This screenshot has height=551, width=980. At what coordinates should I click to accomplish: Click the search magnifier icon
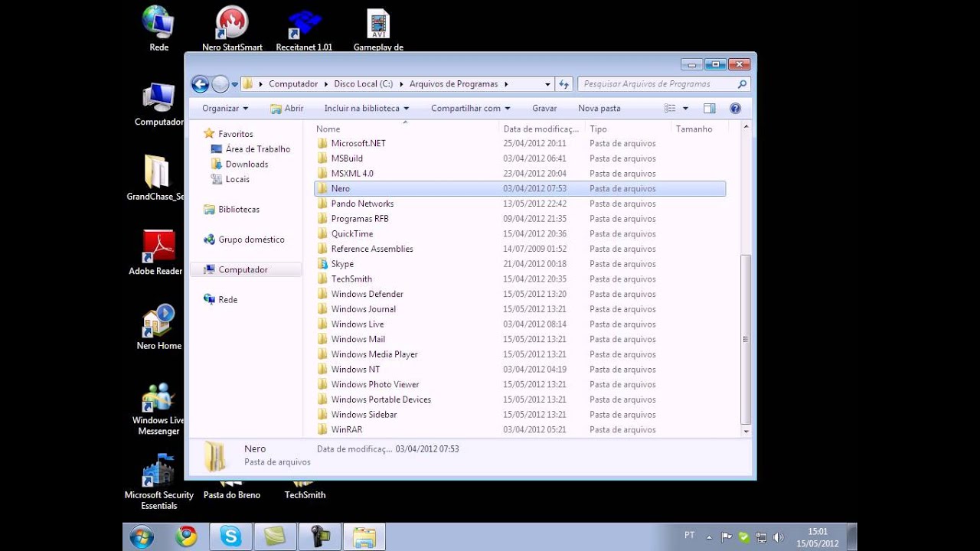click(x=742, y=84)
